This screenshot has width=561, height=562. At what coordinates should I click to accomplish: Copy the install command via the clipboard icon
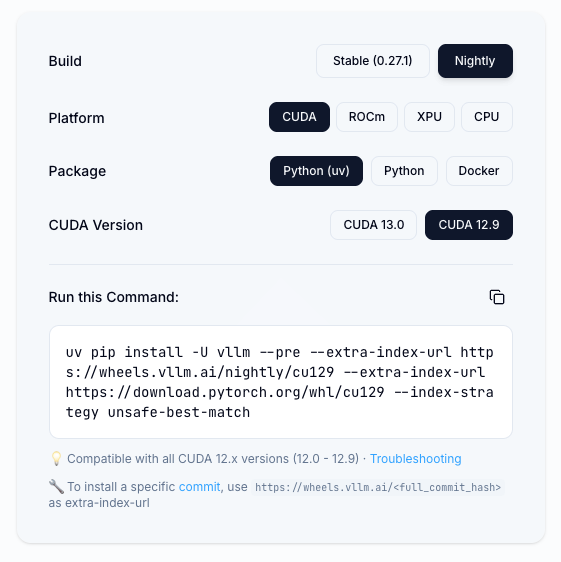coord(497,297)
